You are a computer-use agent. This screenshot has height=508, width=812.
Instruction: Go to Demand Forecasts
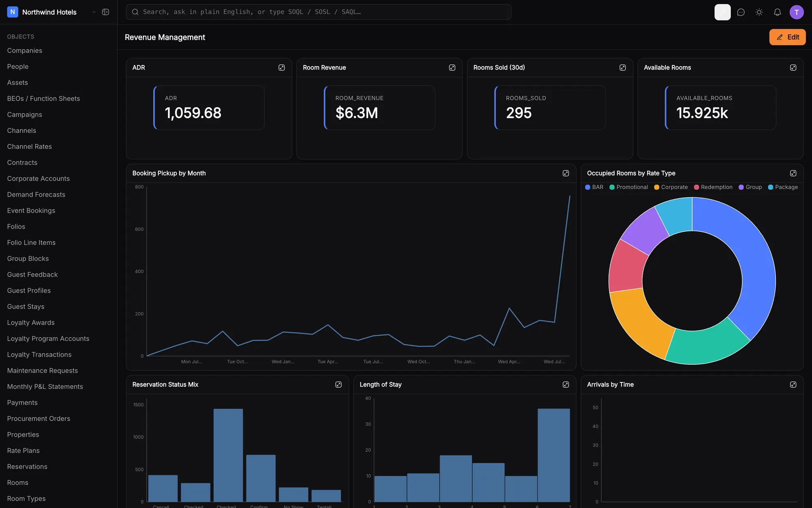36,195
